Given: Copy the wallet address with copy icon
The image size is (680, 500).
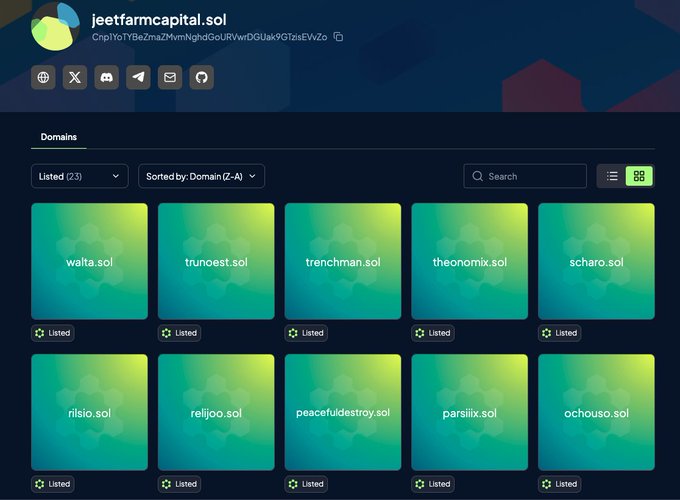Looking at the screenshot, I should [x=338, y=37].
